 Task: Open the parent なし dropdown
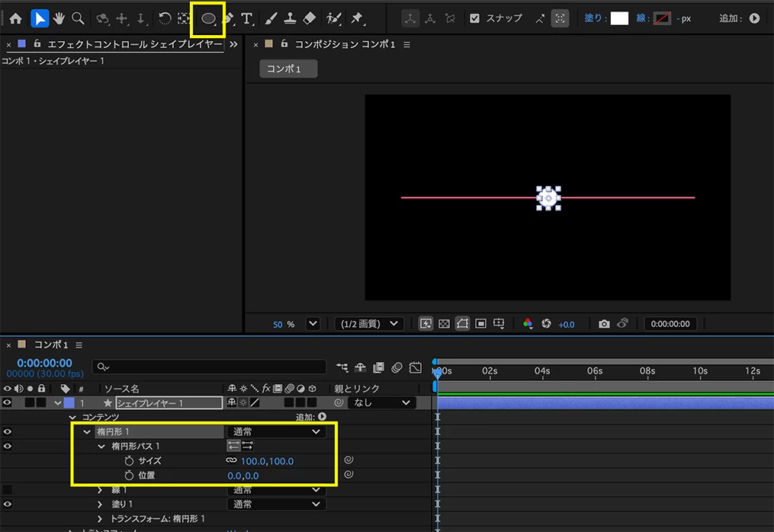(382, 402)
